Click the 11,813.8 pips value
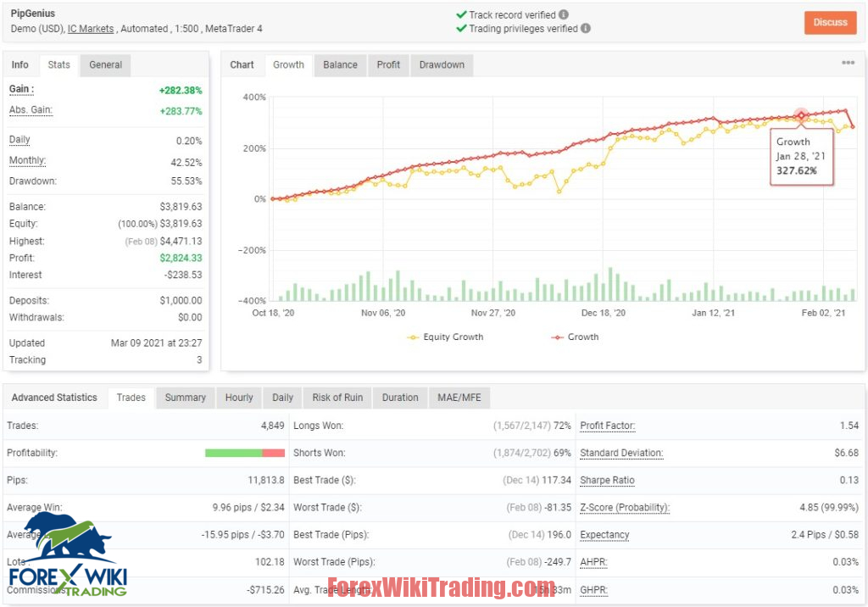 click(266, 480)
